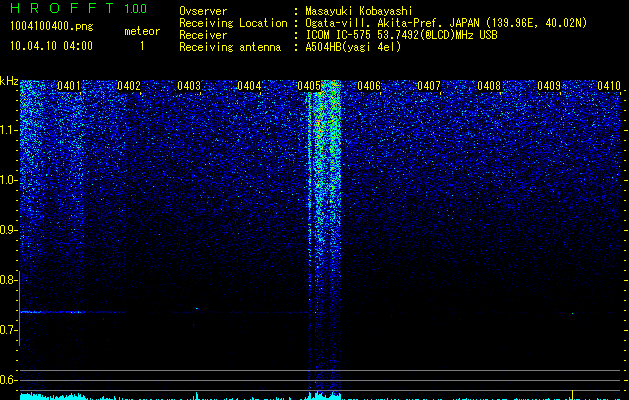The image size is (629, 400).
Task: Click the 0410 time marker
Action: point(609,85)
